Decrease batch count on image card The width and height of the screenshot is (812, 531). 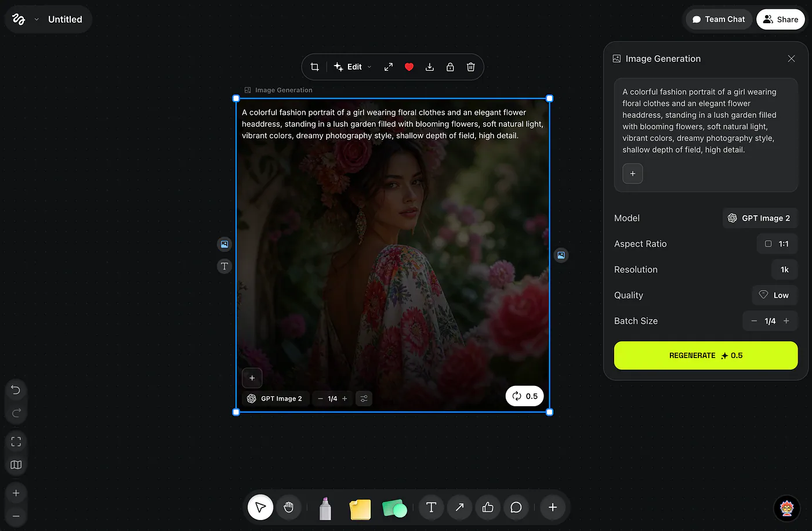[320, 399]
